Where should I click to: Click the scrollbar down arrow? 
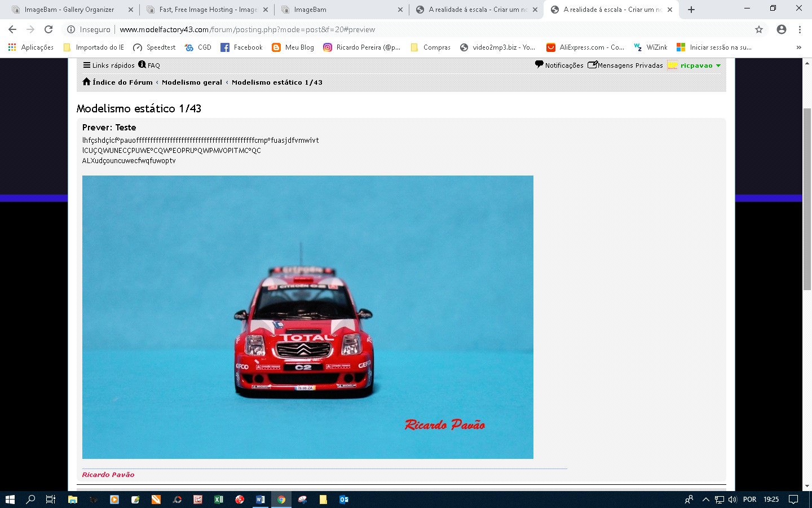click(x=807, y=486)
